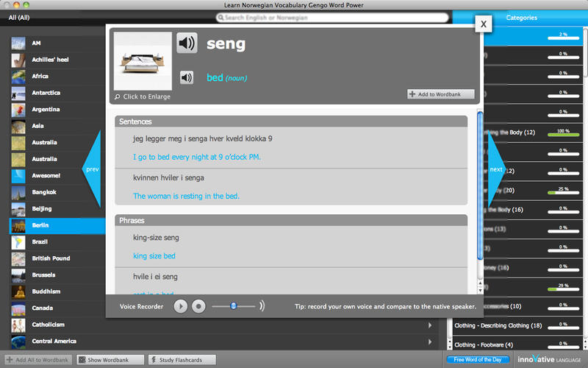Select Bangkok in the word list
This screenshot has width=588, height=368.
pyautogui.click(x=57, y=192)
